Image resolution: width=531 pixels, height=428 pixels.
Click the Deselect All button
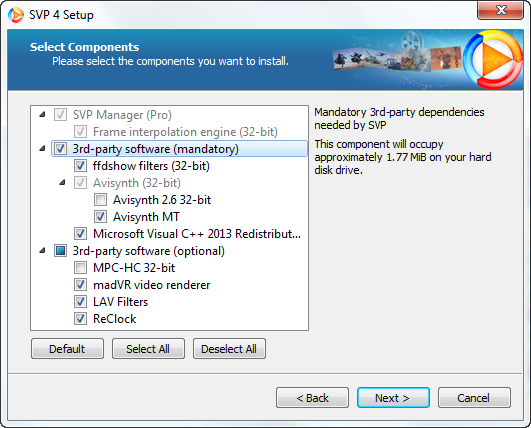[229, 349]
